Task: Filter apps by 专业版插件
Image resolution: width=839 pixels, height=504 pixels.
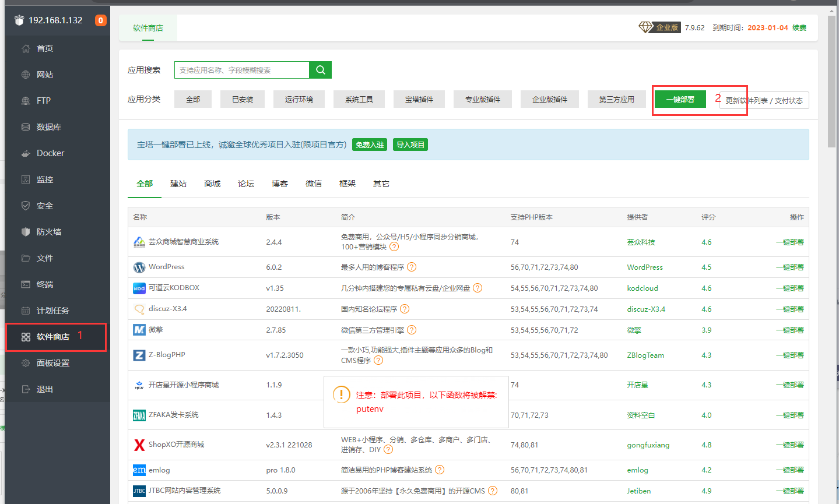Action: (x=483, y=99)
